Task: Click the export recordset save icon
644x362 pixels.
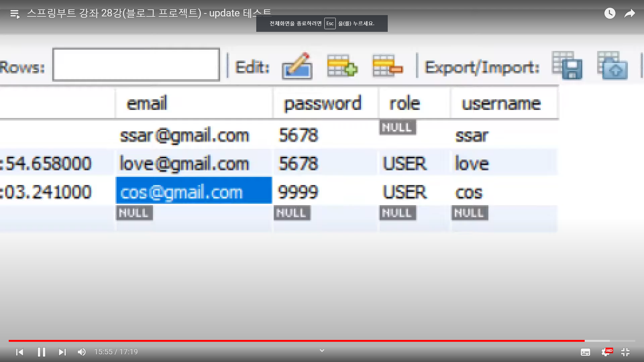Action: [x=567, y=66]
